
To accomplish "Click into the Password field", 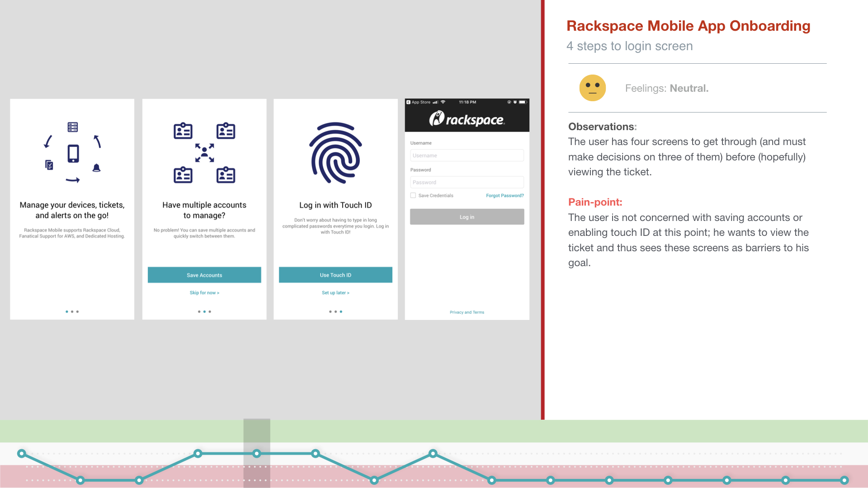I will (x=467, y=183).
